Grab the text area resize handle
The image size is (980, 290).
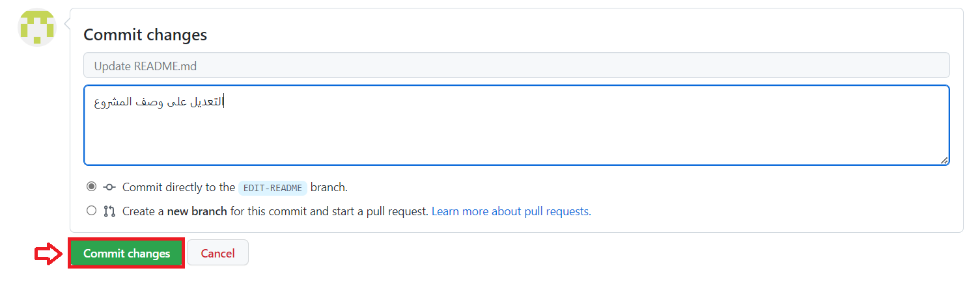(944, 160)
